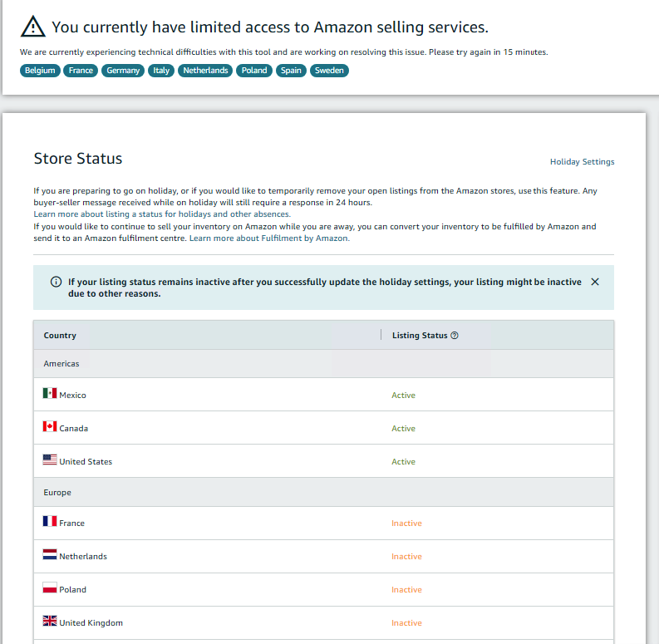This screenshot has height=644, width=659.
Task: Click Inactive status for Poland
Action: pos(407,590)
